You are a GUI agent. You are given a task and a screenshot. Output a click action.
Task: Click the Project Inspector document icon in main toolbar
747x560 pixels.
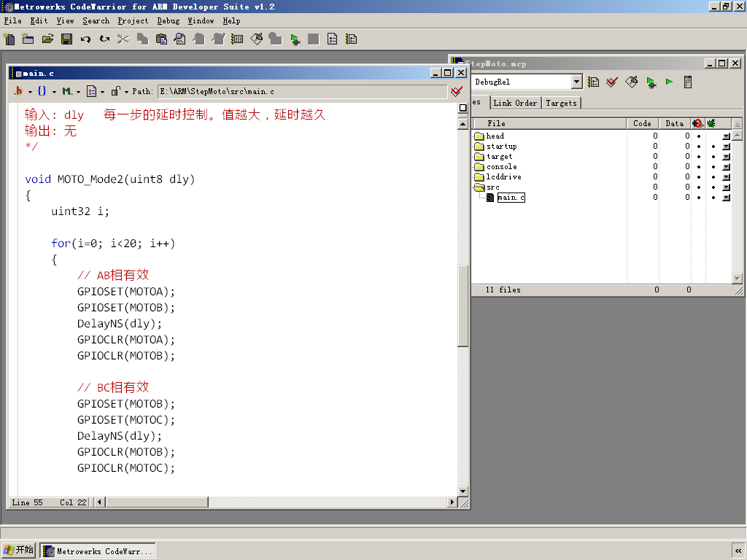click(333, 39)
